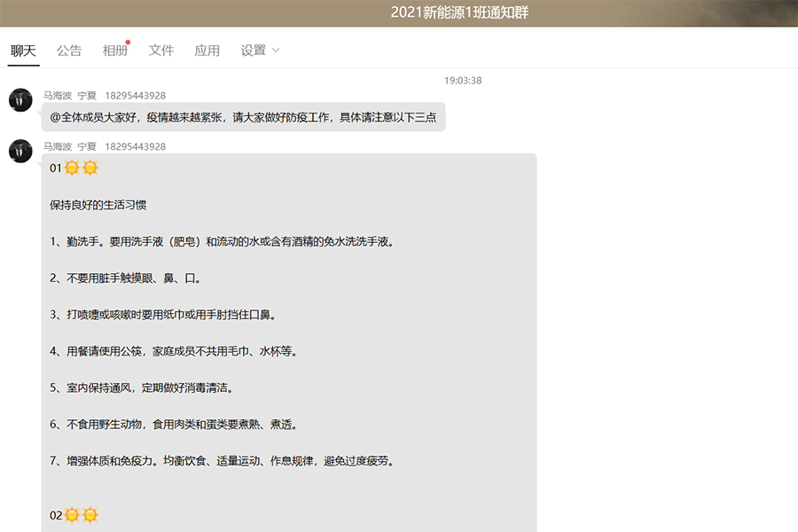Click the group title 2021新能源1班通知群
This screenshot has height=532, width=798.
[459, 12]
